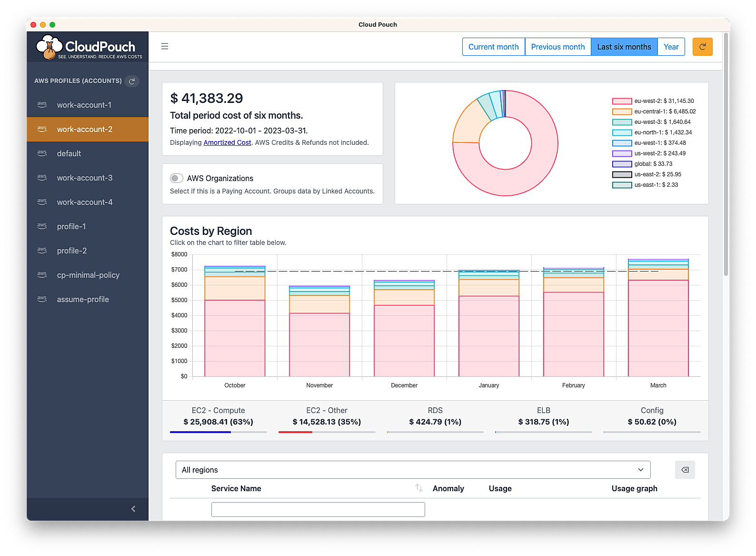Click the CloudPouch logo
Screen dimensions: 756x556
click(x=89, y=47)
